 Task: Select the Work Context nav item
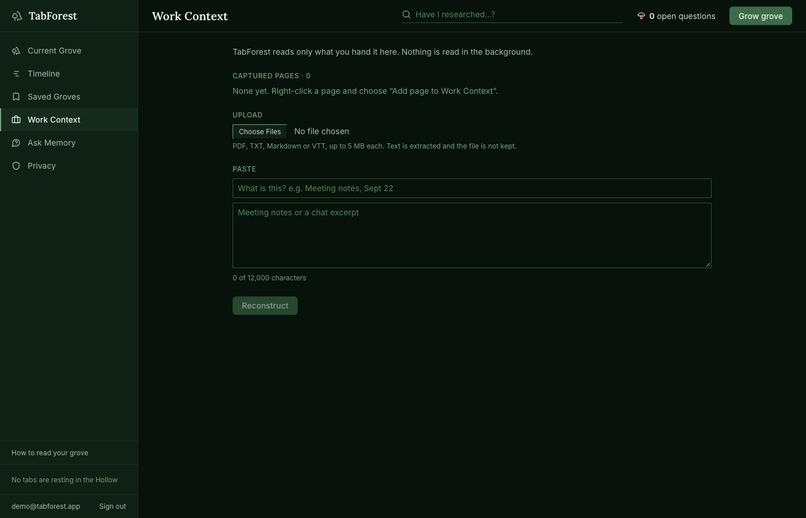(69, 120)
